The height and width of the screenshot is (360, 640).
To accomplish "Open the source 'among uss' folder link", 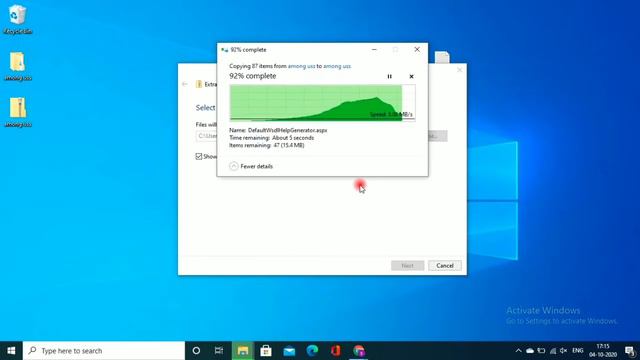I will click(301, 66).
